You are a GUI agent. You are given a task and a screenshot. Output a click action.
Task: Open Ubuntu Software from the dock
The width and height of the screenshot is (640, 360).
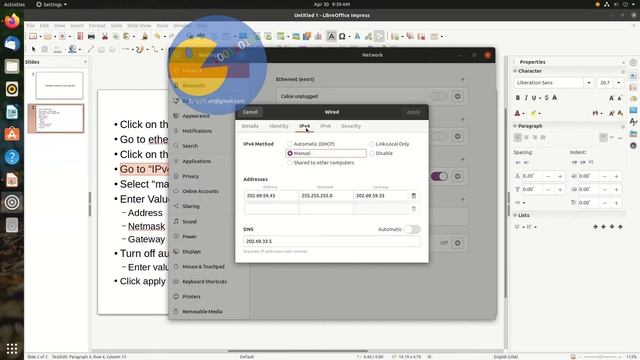(x=12, y=134)
